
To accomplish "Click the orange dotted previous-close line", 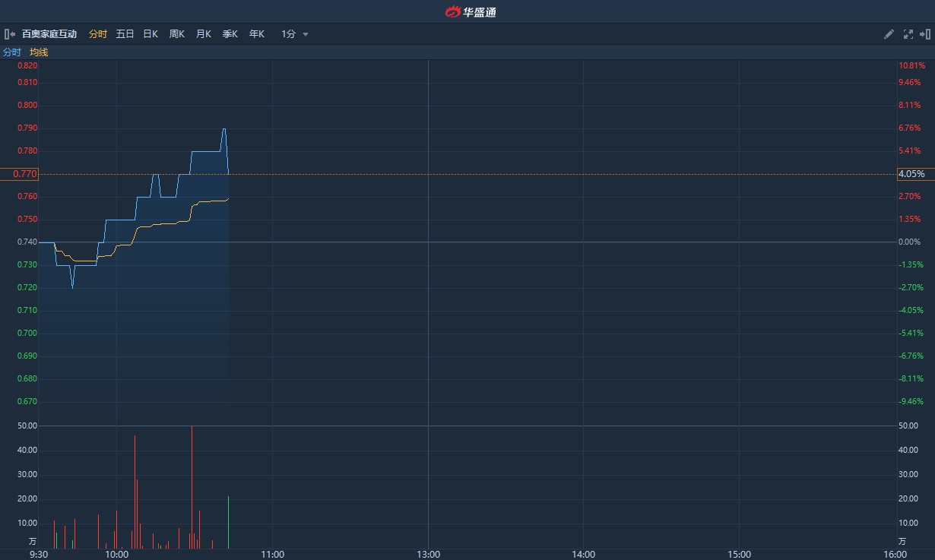I will tap(456, 173).
